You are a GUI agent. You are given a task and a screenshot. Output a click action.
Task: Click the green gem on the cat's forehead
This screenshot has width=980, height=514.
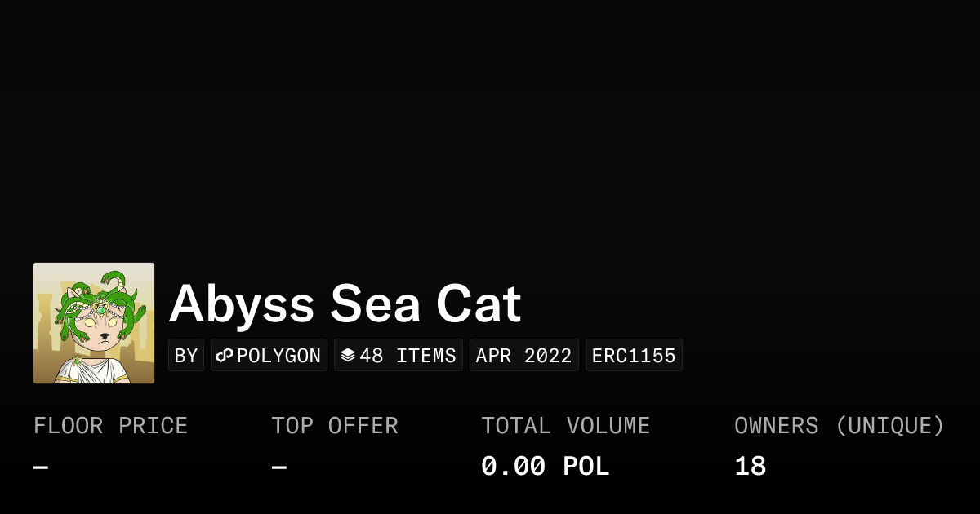100,308
